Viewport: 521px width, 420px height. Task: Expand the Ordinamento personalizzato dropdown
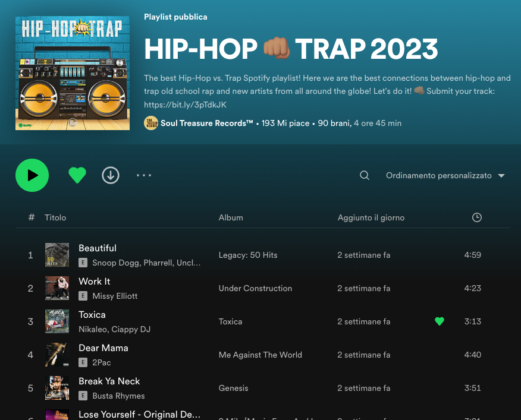(x=445, y=175)
